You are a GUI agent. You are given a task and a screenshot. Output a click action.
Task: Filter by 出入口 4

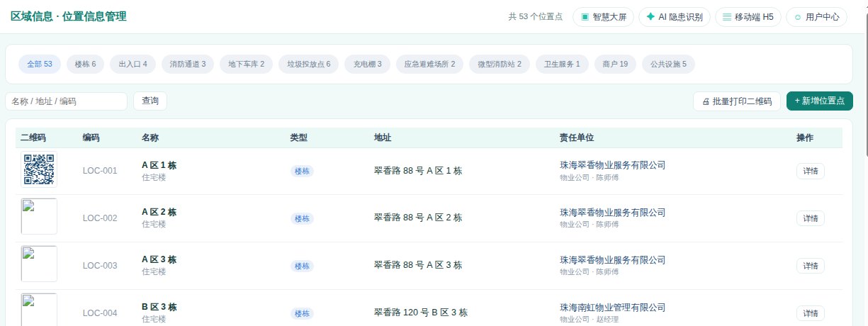[133, 64]
